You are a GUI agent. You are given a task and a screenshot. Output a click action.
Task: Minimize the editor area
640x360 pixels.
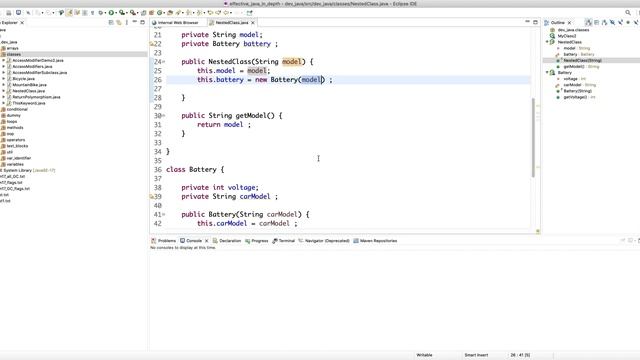(527, 22)
